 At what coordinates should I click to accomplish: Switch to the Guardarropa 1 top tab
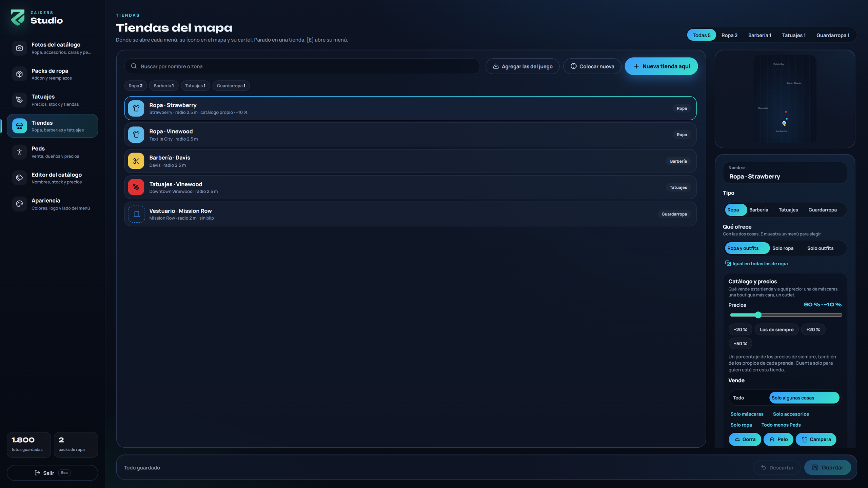[x=833, y=35]
